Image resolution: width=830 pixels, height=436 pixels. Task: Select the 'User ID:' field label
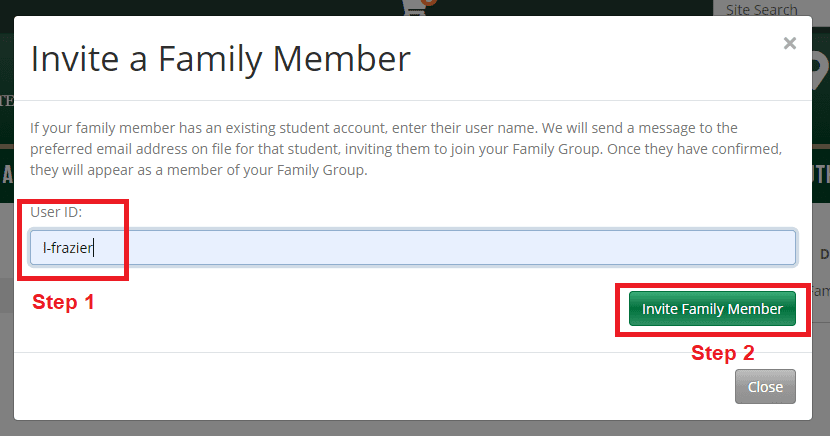pos(56,213)
